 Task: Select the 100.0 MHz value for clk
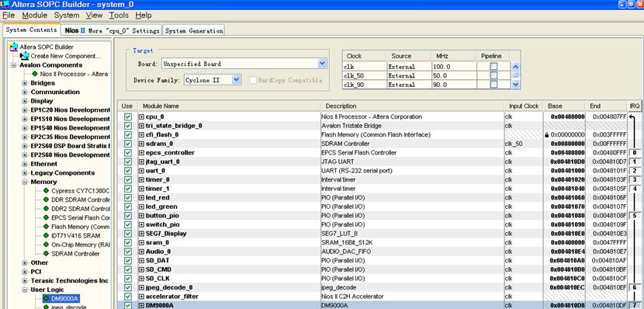(x=453, y=67)
